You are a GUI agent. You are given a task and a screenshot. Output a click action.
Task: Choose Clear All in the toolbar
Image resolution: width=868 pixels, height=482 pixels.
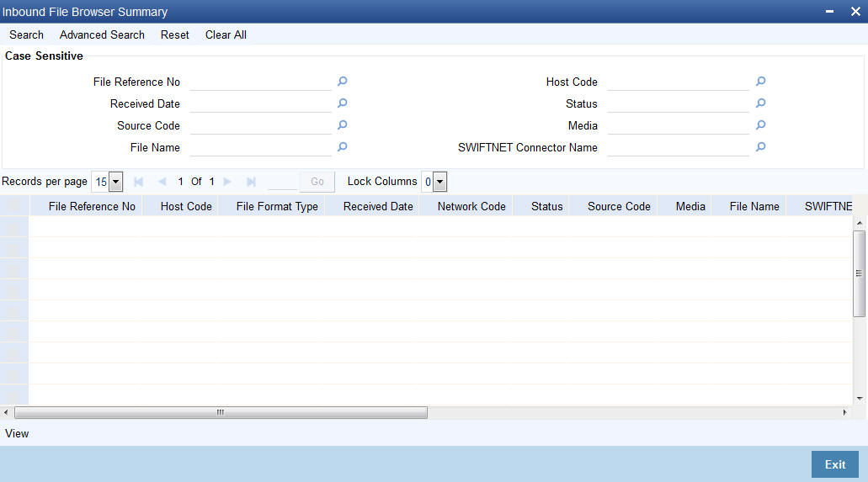coord(226,34)
